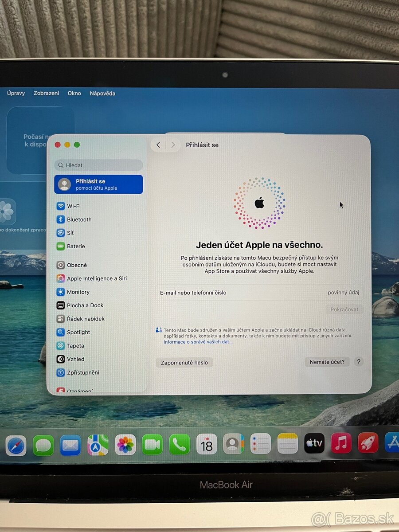The width and height of the screenshot is (399, 532).
Task: Select the Bluetooth settings icon
Action: pyautogui.click(x=61, y=219)
